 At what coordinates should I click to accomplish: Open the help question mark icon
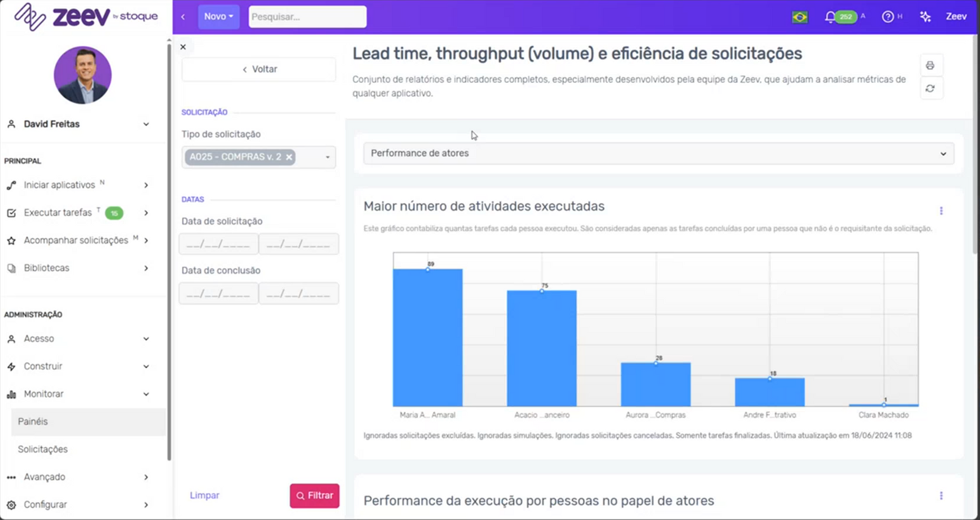pyautogui.click(x=887, y=17)
